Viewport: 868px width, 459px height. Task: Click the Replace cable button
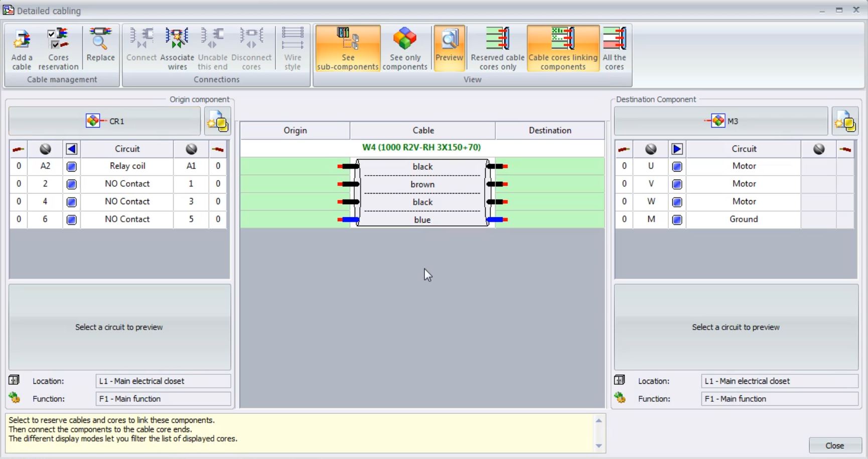click(100, 48)
